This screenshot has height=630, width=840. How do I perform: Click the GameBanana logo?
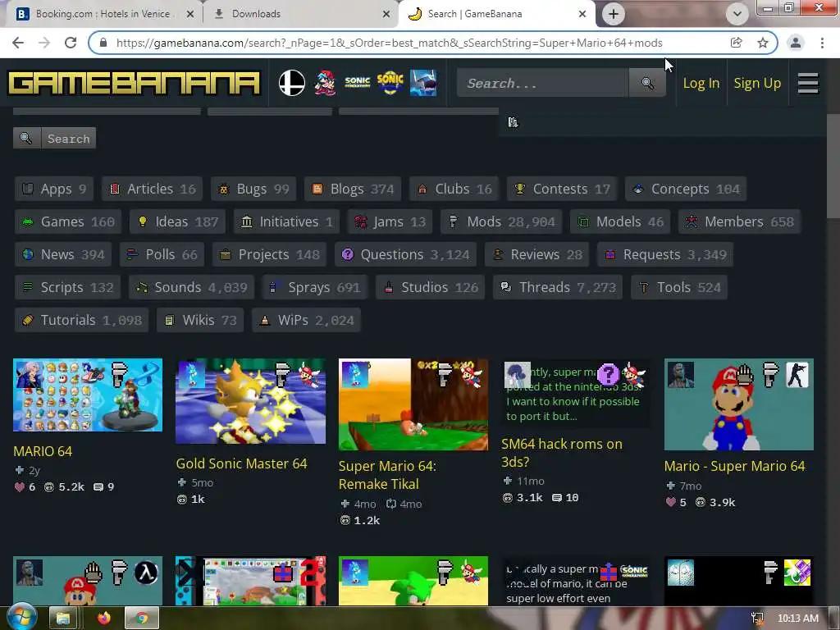[x=134, y=83]
